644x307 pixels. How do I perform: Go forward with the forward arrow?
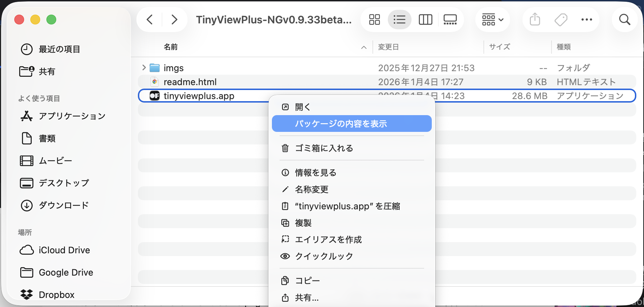pyautogui.click(x=174, y=20)
